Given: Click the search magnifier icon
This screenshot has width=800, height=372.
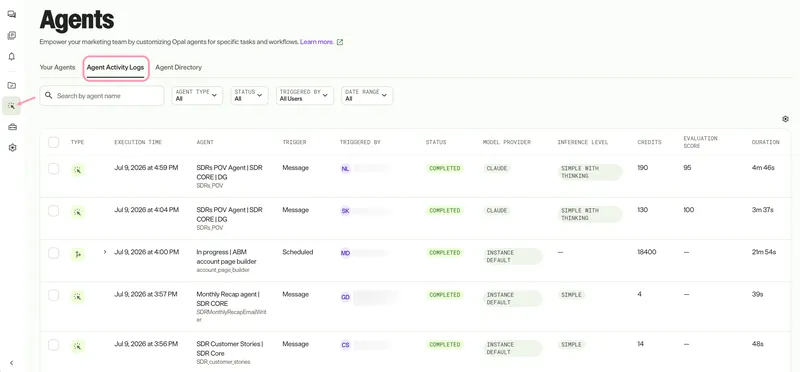Looking at the screenshot, I should pos(49,95).
